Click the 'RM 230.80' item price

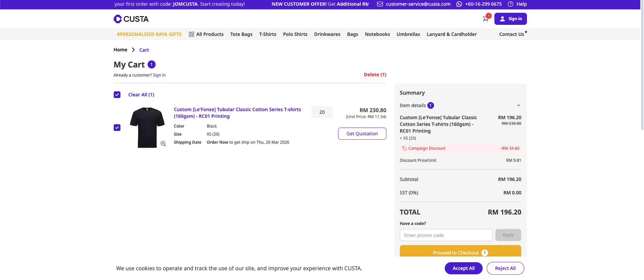[x=373, y=110]
